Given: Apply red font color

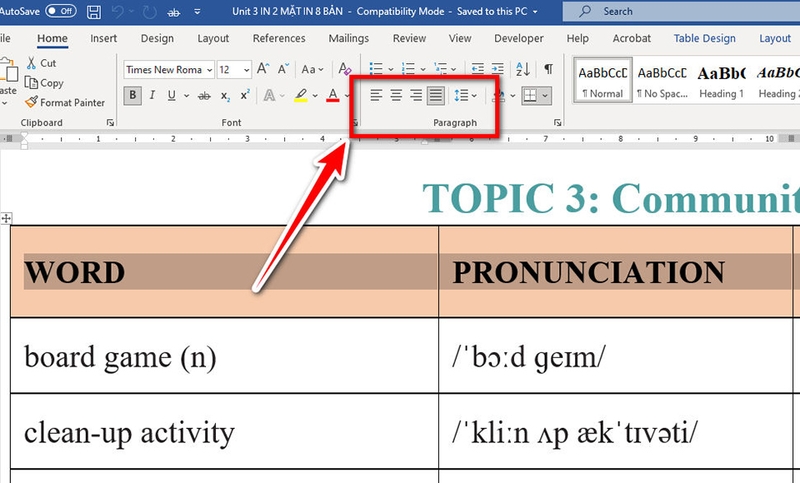Looking at the screenshot, I should coord(333,95).
